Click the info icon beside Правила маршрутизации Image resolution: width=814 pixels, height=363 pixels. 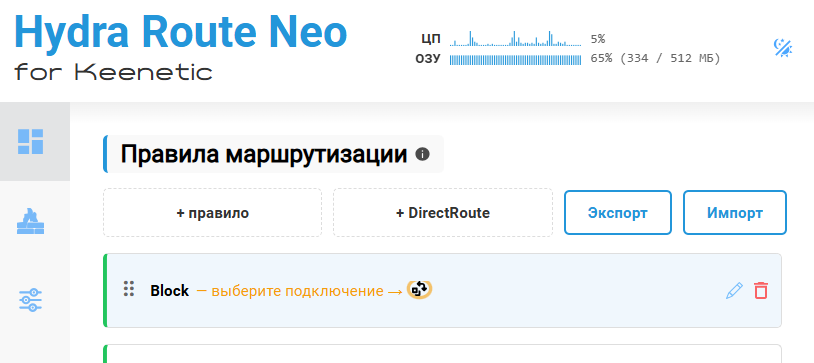[423, 154]
